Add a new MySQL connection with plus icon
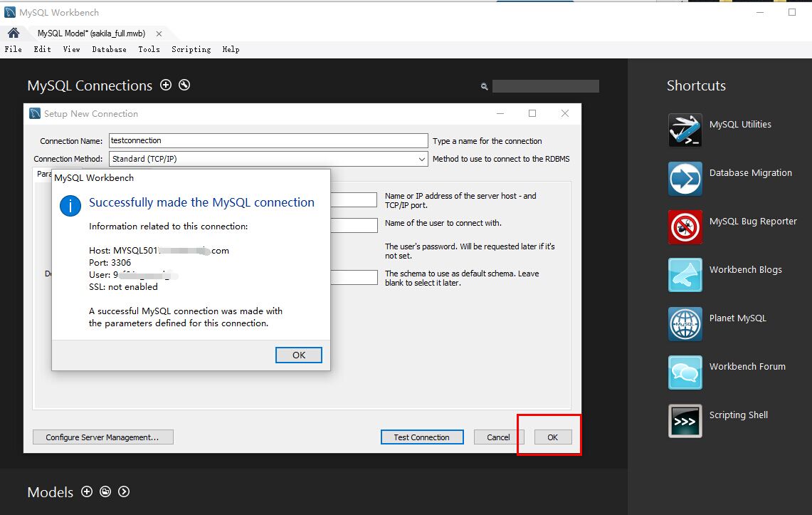The height and width of the screenshot is (515, 812). coord(166,85)
